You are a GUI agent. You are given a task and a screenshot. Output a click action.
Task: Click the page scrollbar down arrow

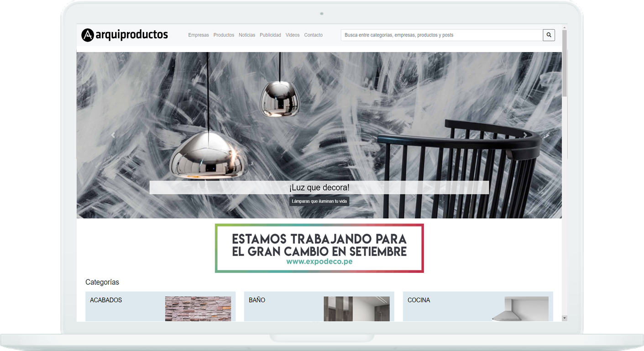coord(565,318)
